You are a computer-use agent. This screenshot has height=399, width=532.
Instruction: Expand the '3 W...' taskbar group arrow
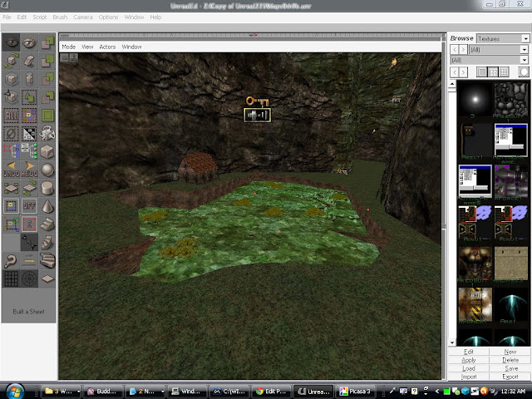pos(78,392)
